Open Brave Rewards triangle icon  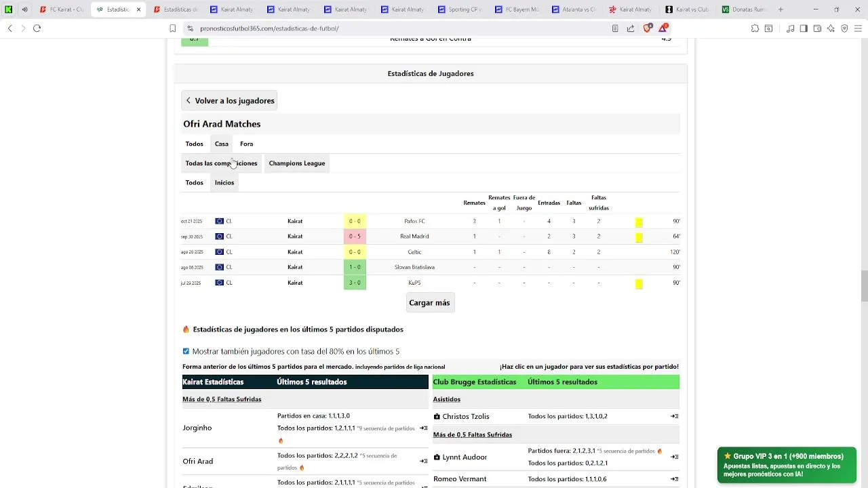pyautogui.click(x=663, y=28)
